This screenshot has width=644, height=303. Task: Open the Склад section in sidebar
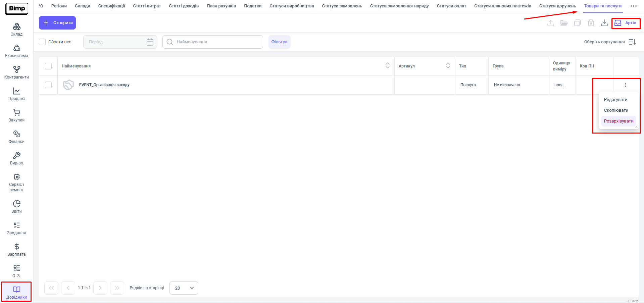coord(16,30)
